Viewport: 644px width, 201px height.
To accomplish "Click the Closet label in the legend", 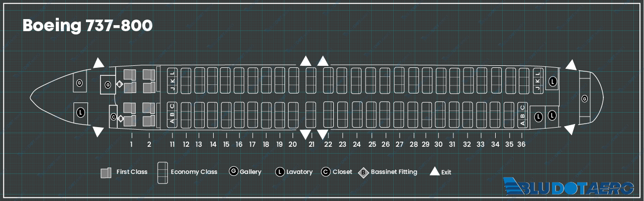I will click(342, 172).
